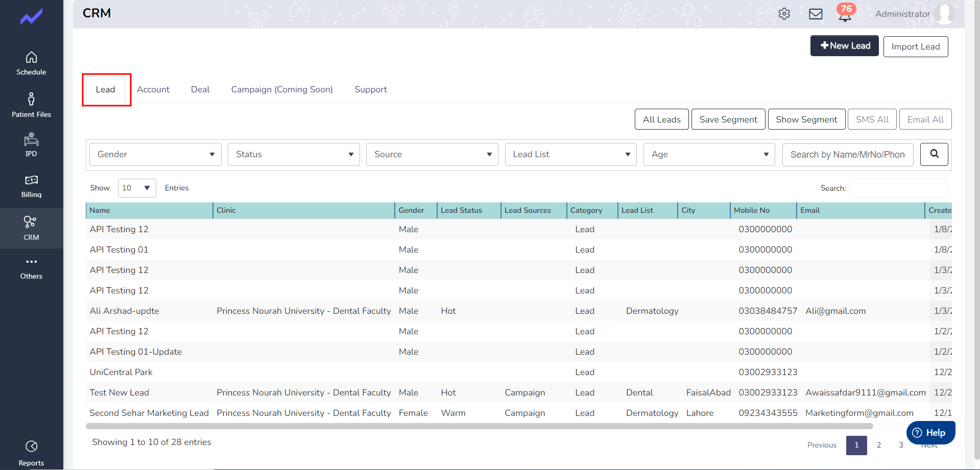This screenshot has width=980, height=470.
Task: Click email Marketingform@gmail.com
Action: 859,413
